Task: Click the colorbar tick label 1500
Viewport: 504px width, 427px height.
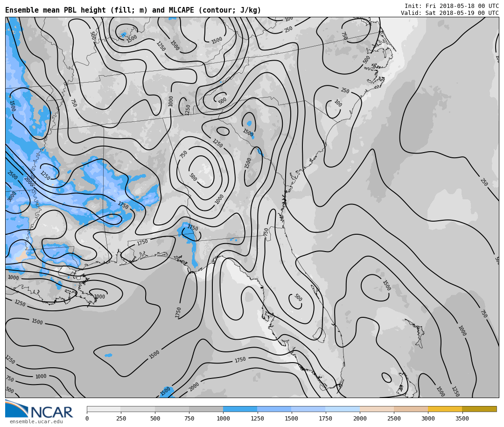Action: pos(292,418)
